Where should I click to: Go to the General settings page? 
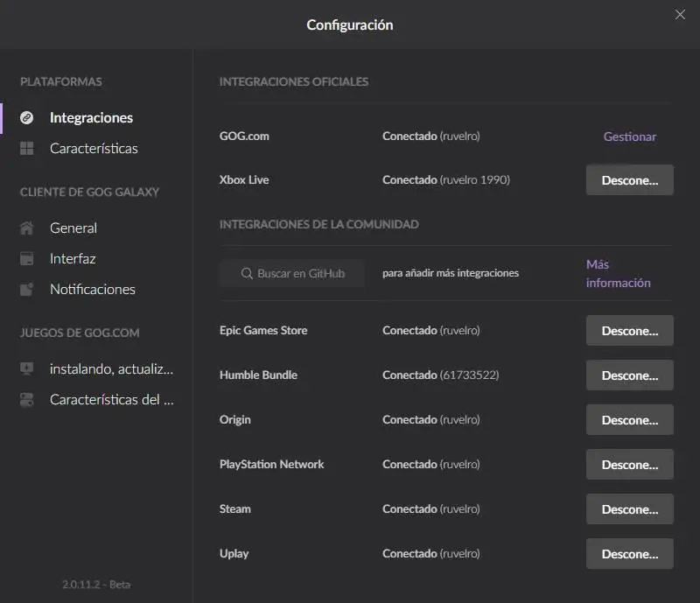(x=73, y=228)
